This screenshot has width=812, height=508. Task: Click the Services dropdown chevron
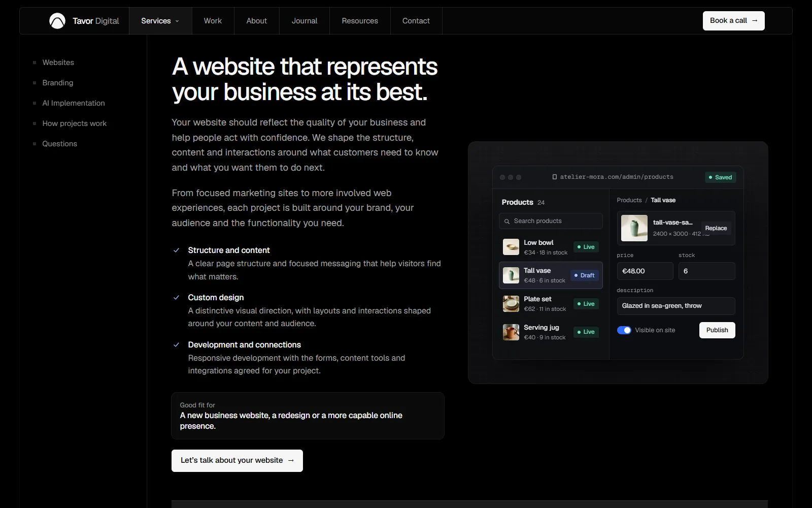point(177,21)
